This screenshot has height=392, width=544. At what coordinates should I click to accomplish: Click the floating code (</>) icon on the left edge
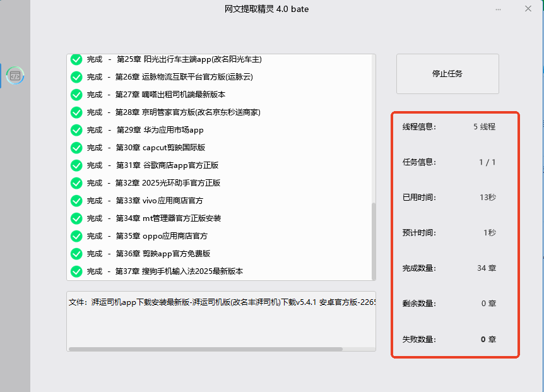tap(15, 75)
